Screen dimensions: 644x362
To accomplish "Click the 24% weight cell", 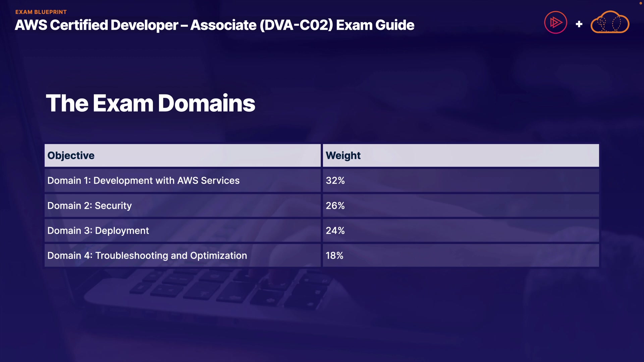I will click(335, 231).
